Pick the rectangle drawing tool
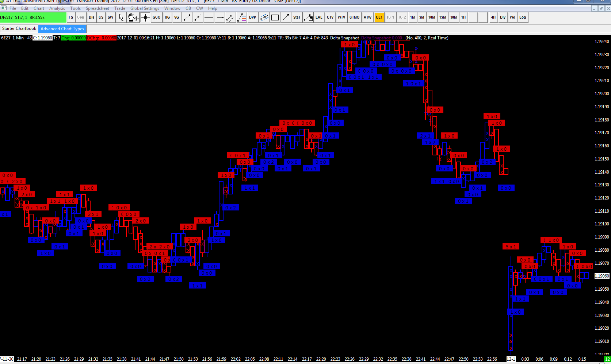The image size is (611, 364). (275, 17)
